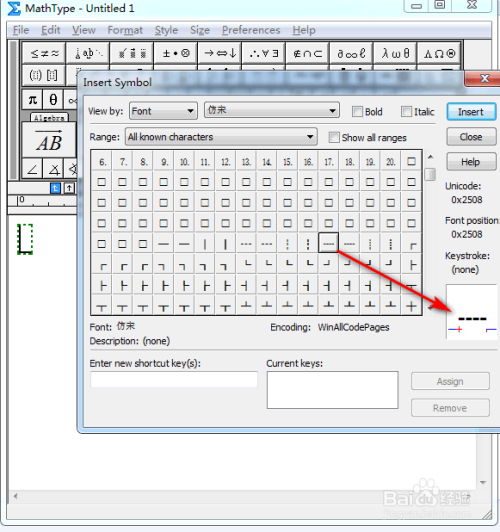Viewport: 500px width, 532px height.
Task: Open relational symbols palette (≤≠≈)
Action: (44, 53)
